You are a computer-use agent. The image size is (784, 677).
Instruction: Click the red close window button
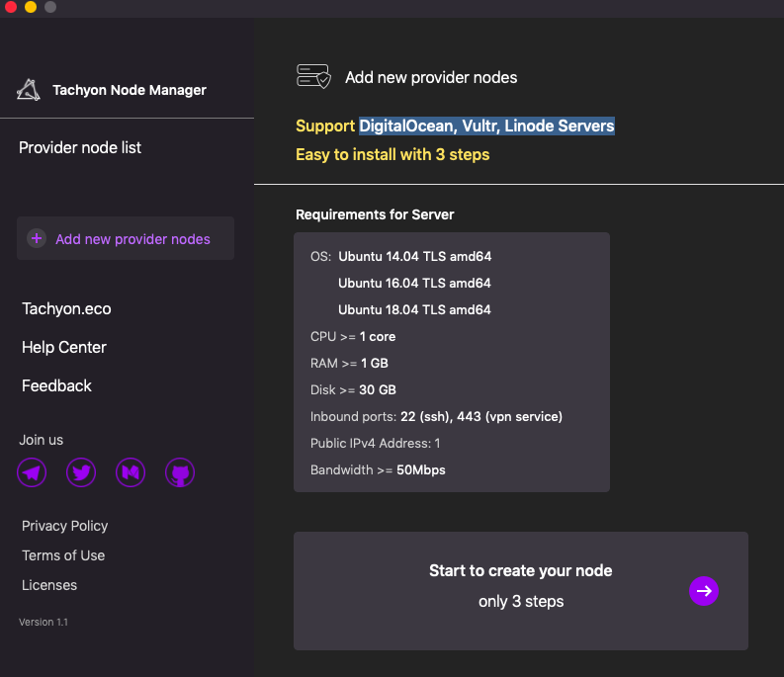(x=11, y=7)
